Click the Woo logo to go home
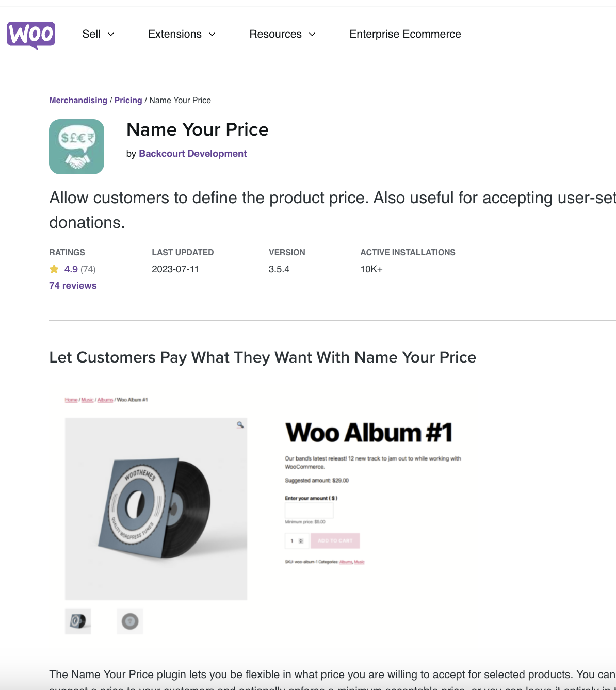616x690 pixels. pyautogui.click(x=30, y=35)
